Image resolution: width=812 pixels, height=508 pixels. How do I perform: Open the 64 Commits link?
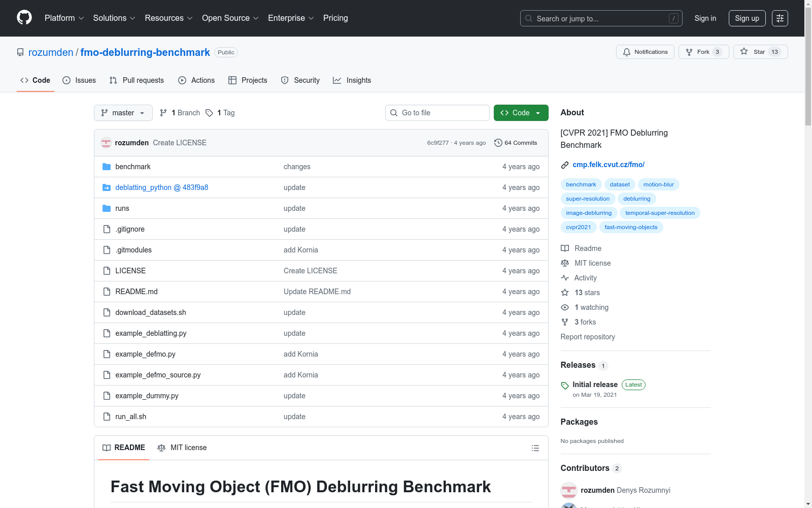pos(516,143)
